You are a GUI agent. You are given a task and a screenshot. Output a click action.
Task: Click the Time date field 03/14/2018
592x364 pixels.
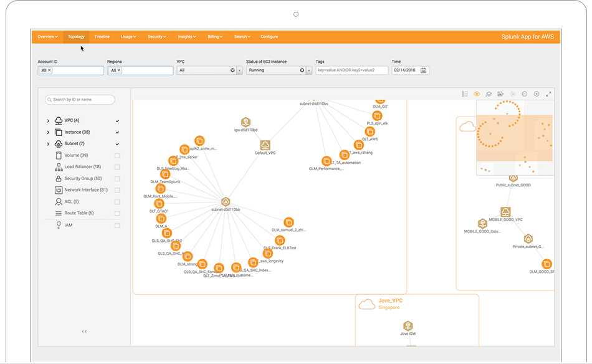coord(411,70)
